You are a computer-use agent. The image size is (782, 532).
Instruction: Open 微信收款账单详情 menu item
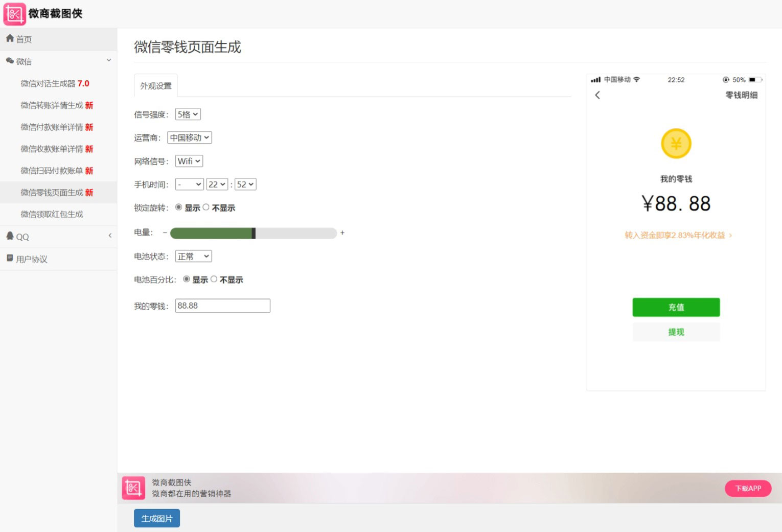pyautogui.click(x=58, y=149)
